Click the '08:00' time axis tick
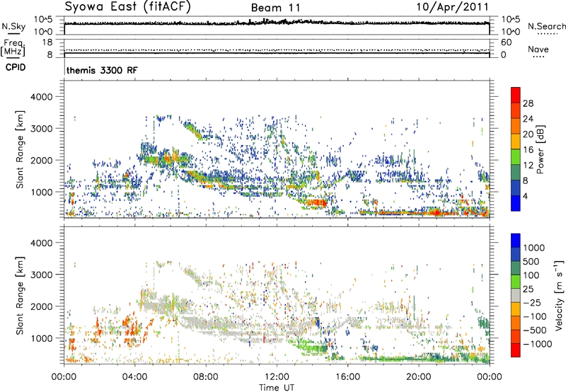566x392 pixels. (x=206, y=377)
